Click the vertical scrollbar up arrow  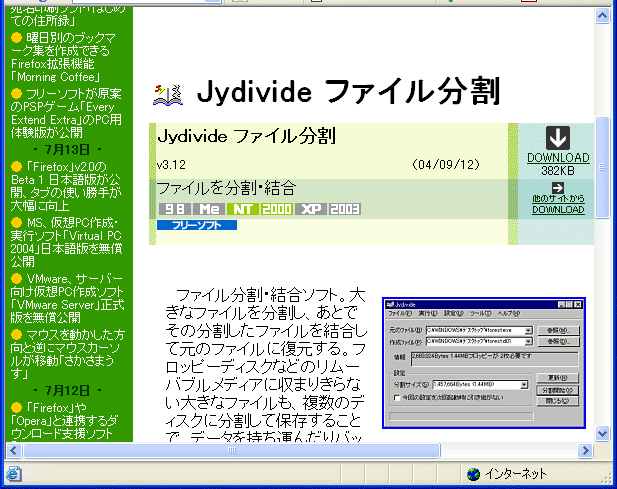[602, 16]
